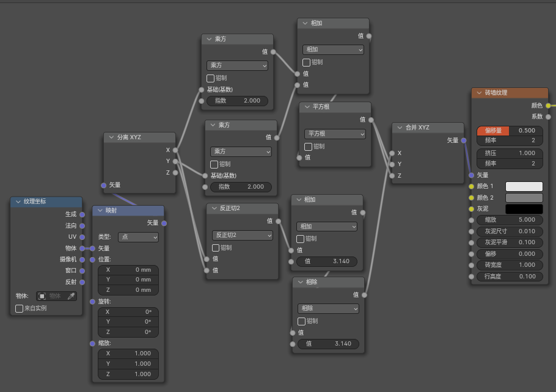
Task: Click the 系数 output socket on 砖墙纹理
Action: (548, 117)
